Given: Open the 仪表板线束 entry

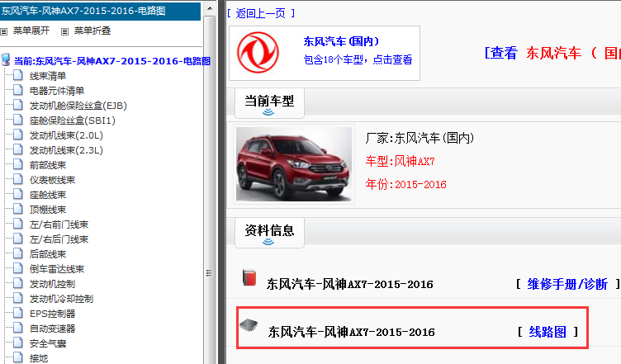Looking at the screenshot, I should pyautogui.click(x=52, y=180).
